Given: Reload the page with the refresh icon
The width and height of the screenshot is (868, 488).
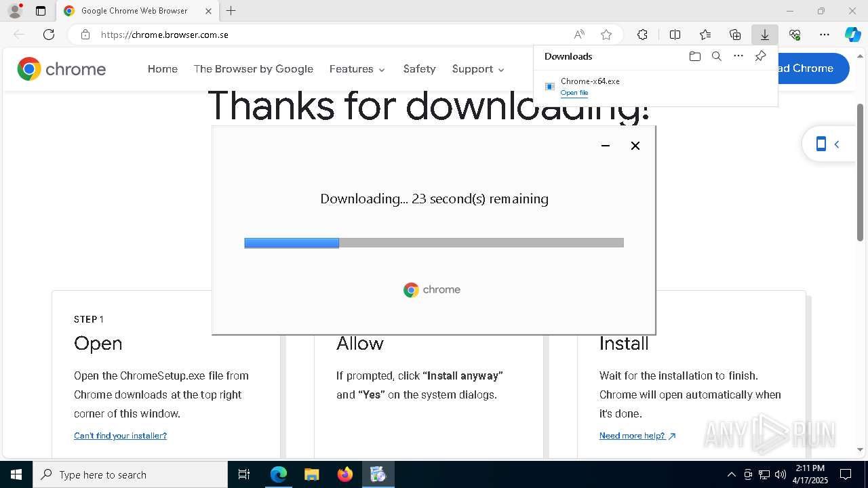Looking at the screenshot, I should tap(49, 35).
